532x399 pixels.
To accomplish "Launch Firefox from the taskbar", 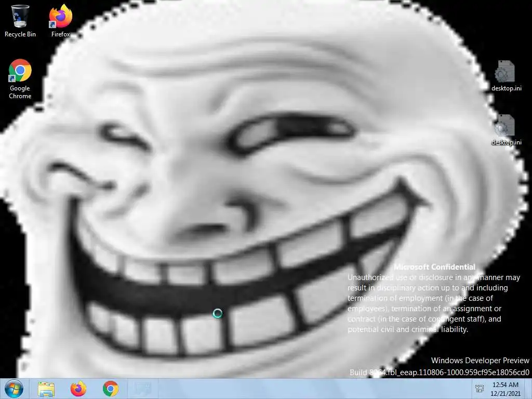I will pos(78,389).
